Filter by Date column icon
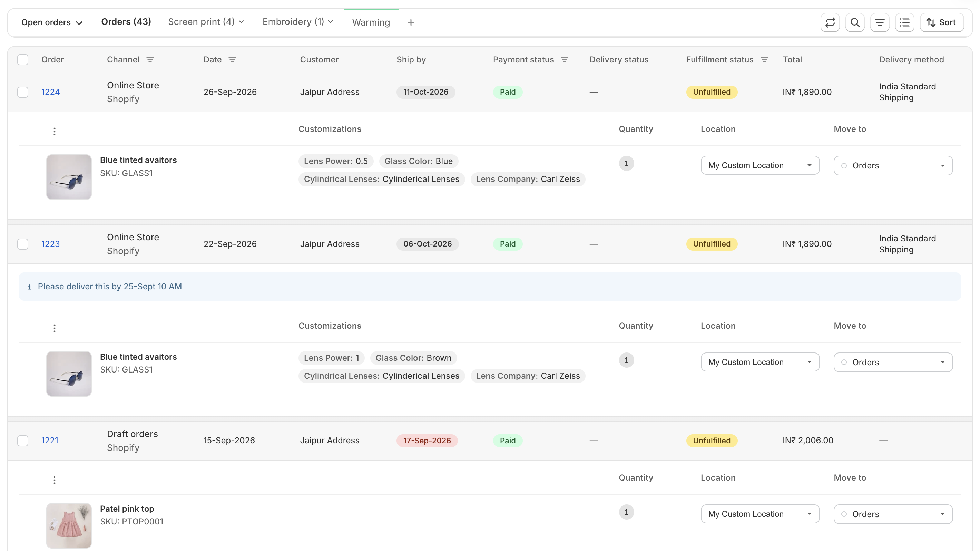Screen dimensions: 980x551 point(232,60)
